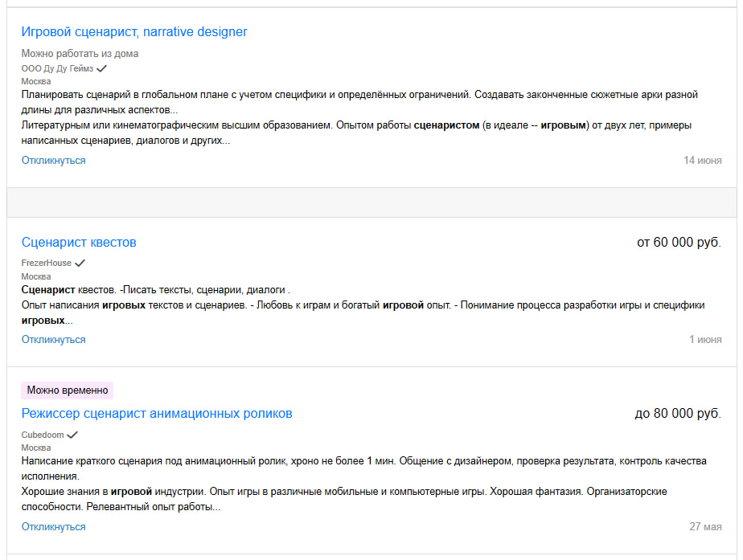The image size is (743, 560).
Task: Click verified checkmark next to ООО Ду Ду Геймз
Action: 101,68
